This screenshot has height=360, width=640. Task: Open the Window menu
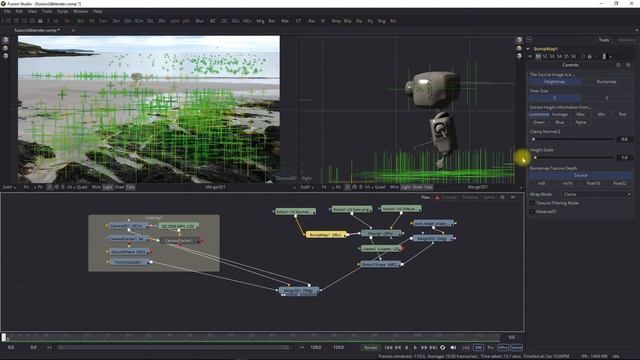point(80,11)
